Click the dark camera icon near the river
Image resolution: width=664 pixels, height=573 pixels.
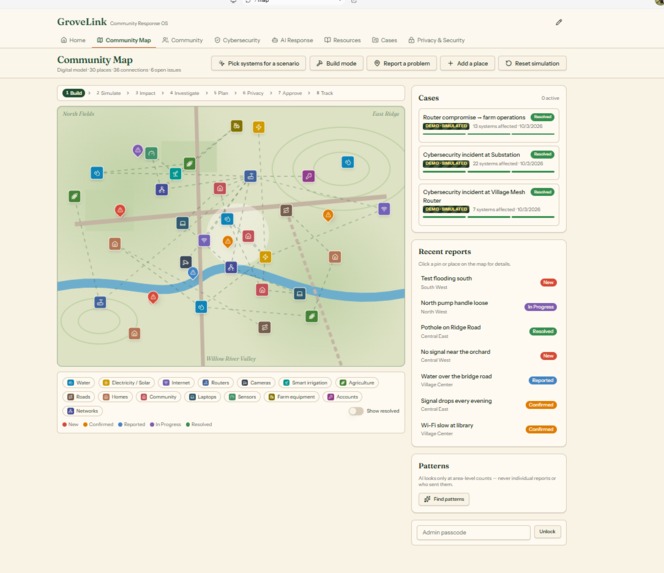(185, 262)
